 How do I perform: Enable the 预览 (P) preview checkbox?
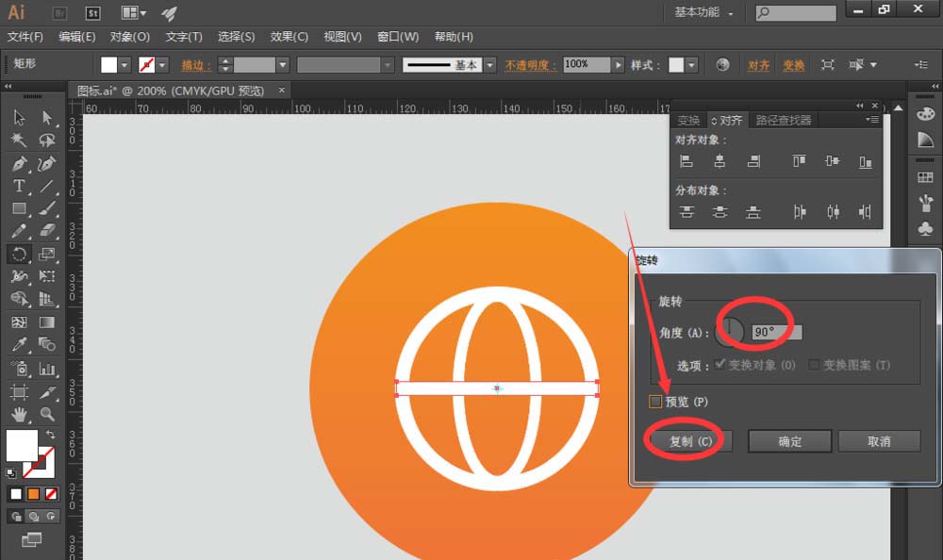655,402
